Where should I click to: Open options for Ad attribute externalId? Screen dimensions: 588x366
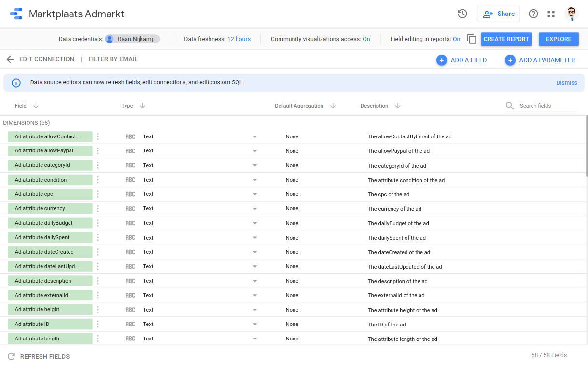coord(98,295)
